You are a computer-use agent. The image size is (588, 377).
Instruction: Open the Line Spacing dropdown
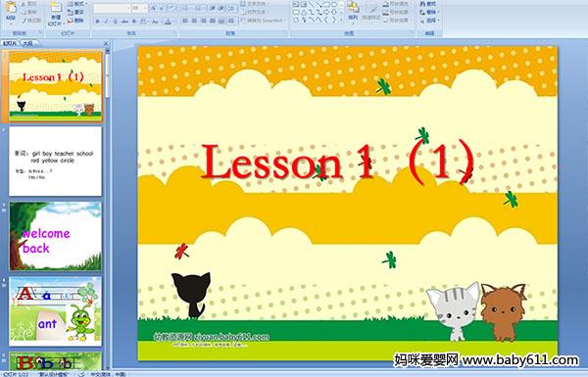coord(231,8)
